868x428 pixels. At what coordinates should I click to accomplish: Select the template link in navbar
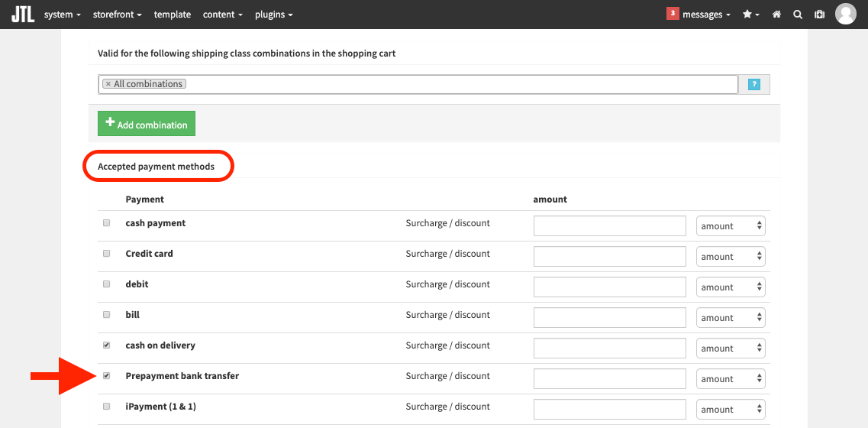pos(173,15)
